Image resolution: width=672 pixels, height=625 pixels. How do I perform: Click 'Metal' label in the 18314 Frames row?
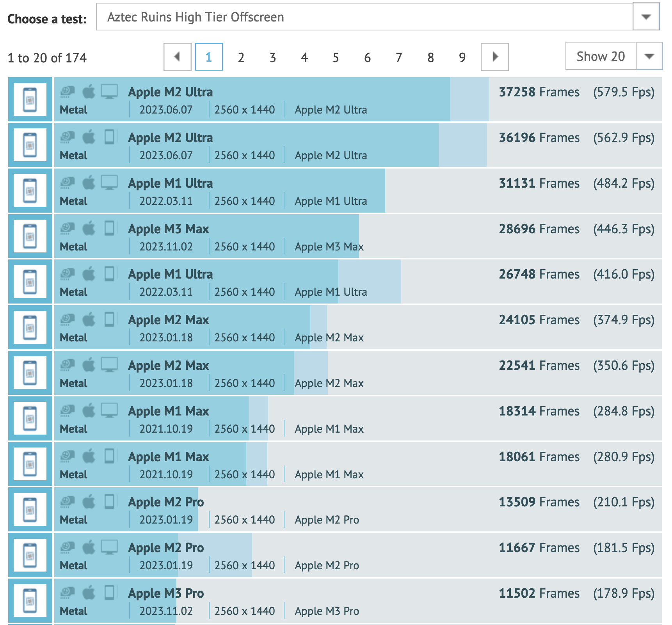73,429
